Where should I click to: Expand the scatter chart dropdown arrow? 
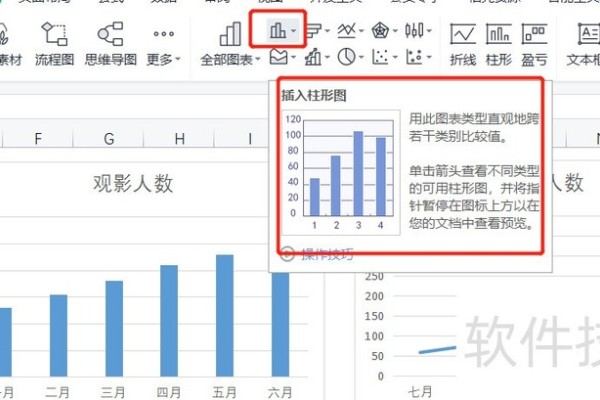[395, 57]
